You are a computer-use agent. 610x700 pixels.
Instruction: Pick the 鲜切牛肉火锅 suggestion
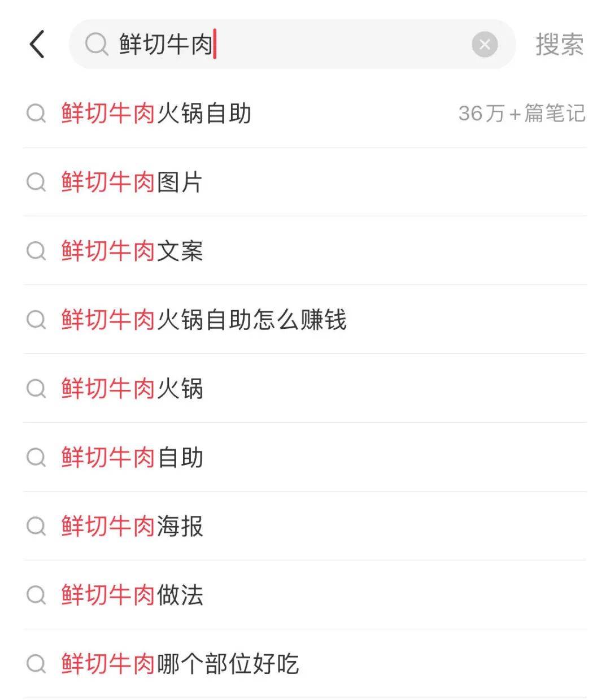click(x=132, y=389)
